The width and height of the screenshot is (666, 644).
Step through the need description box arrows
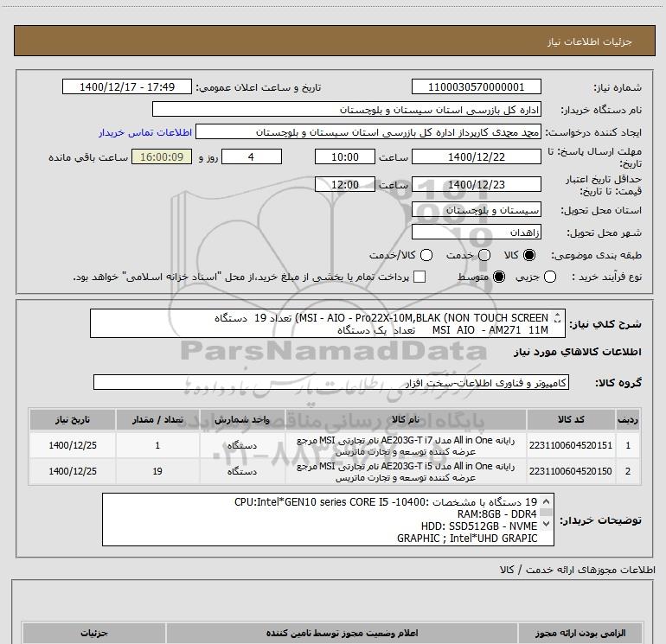558,317
